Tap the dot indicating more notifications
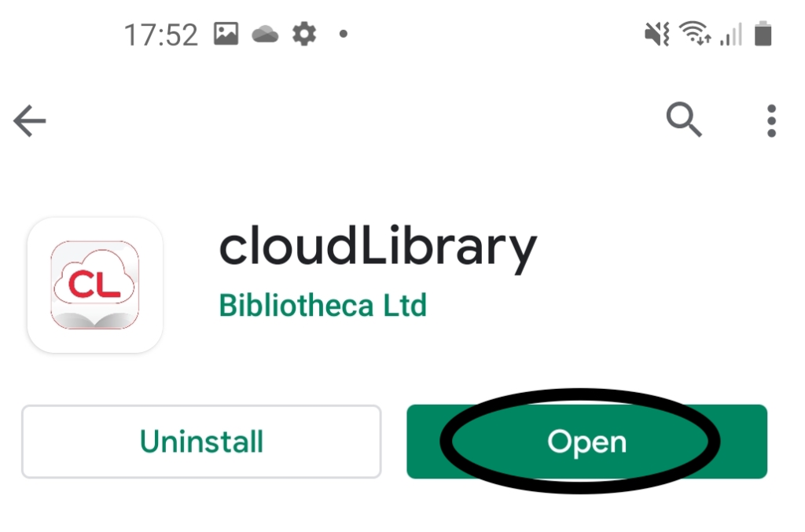The image size is (805, 532). (344, 35)
